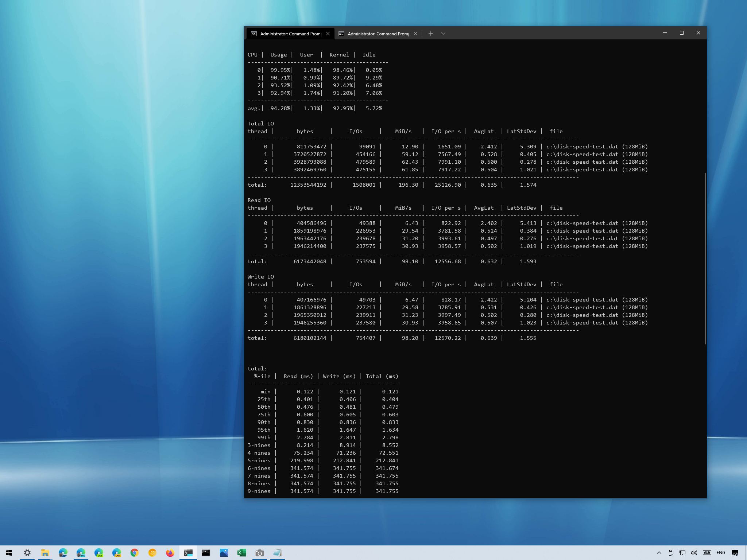Screen dimensions: 747x560
Task: Click Total IO thread 2 bytes 3928793088
Action: [310, 162]
